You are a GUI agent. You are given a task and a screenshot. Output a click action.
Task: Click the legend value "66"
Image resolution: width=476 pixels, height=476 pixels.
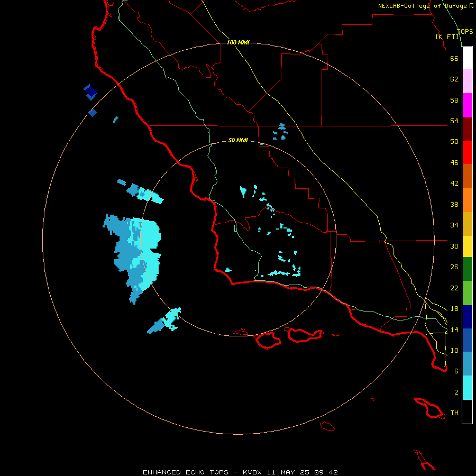pyautogui.click(x=454, y=58)
